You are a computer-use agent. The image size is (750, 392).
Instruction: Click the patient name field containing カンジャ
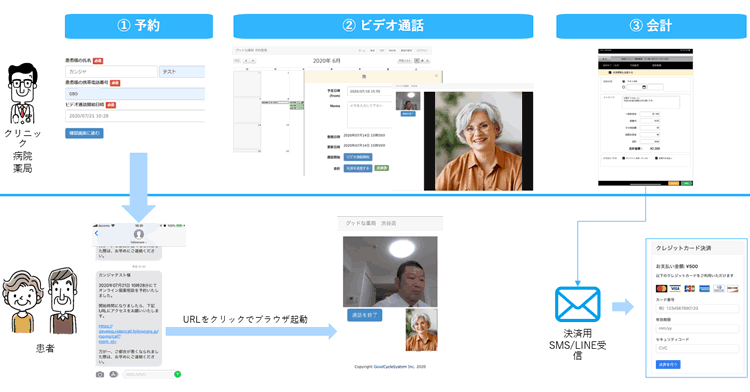[111, 72]
